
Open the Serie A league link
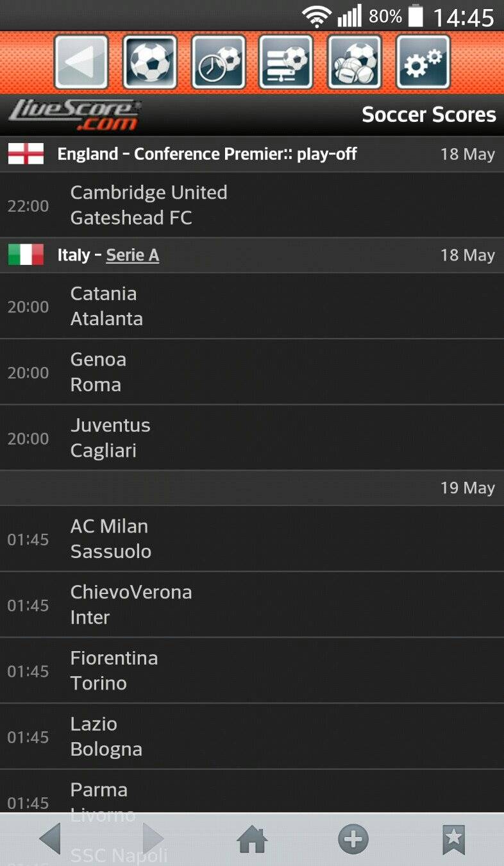(133, 255)
